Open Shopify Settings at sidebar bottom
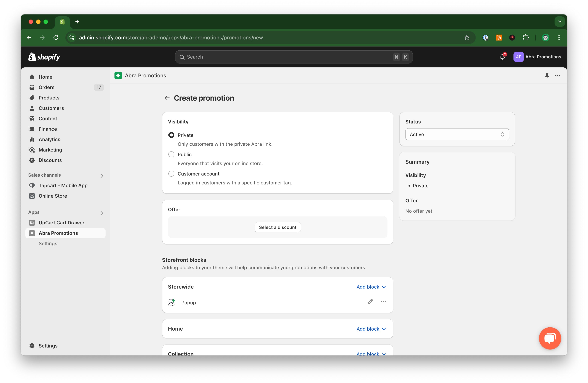This screenshot has width=588, height=383. [x=65, y=346]
